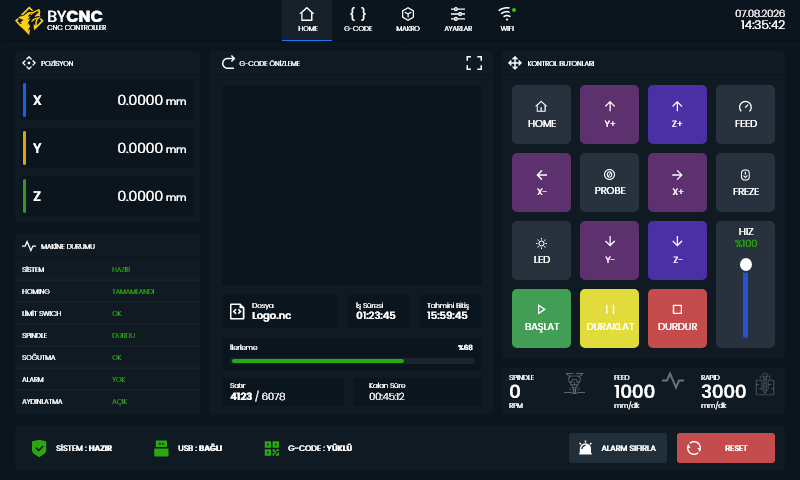Click the red RESET button
Image resolution: width=800 pixels, height=480 pixels.
(726, 448)
